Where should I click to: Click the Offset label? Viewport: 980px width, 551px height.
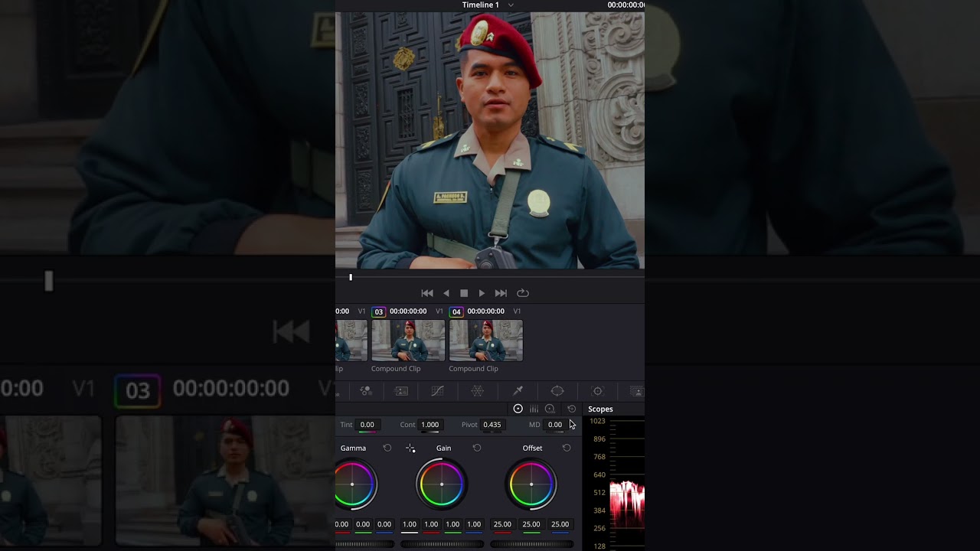click(x=532, y=448)
